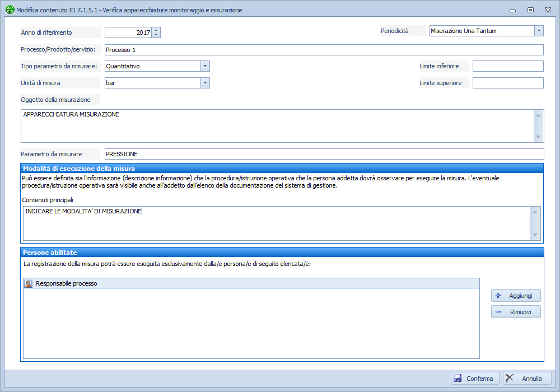
Task: Click the minus icon on Rimuovi button
Action: coord(498,312)
